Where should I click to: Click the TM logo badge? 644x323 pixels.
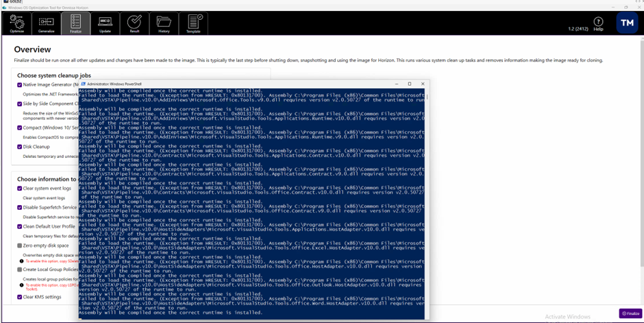click(627, 23)
